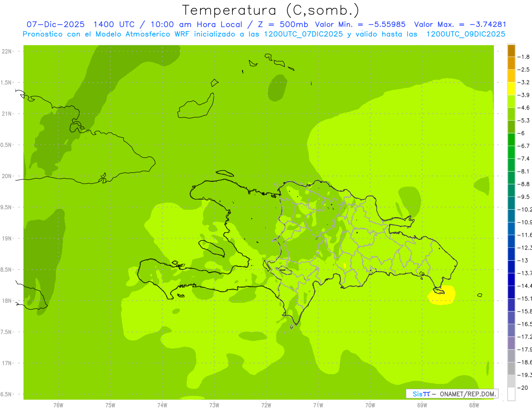
Task: Pick the lime swatch between -3.9 and -4.6
Action: coord(511,101)
